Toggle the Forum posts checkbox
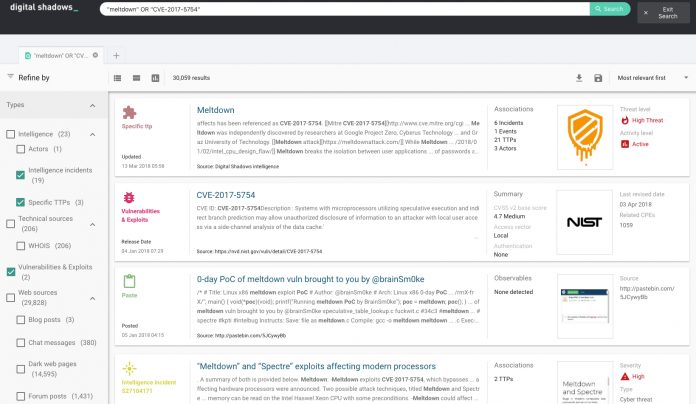 click(20, 396)
